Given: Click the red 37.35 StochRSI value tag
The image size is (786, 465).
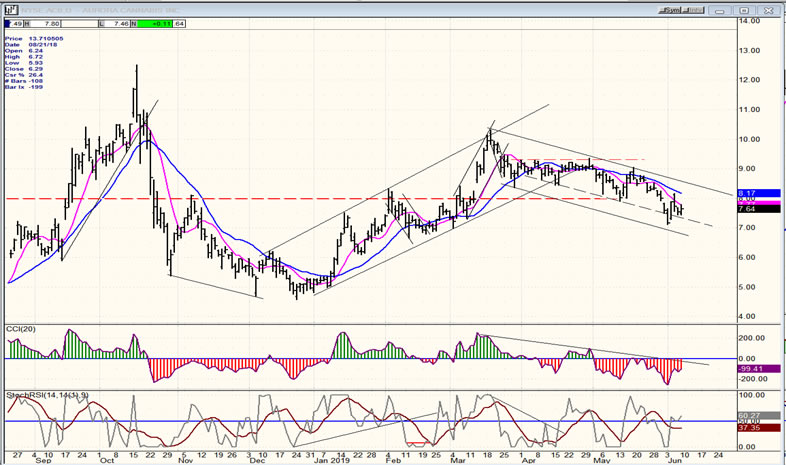Looking at the screenshot, I should (748, 428).
